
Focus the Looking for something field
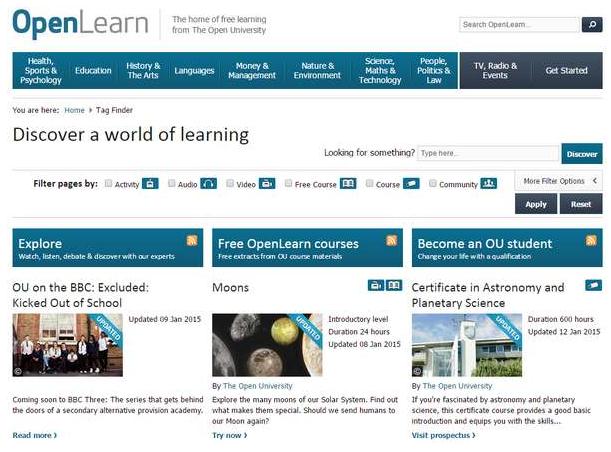click(488, 153)
